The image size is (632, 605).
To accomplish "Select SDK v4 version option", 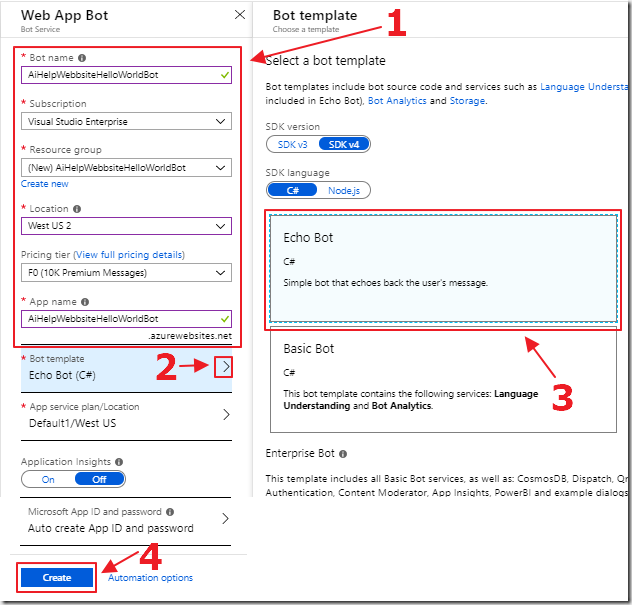I will (344, 144).
